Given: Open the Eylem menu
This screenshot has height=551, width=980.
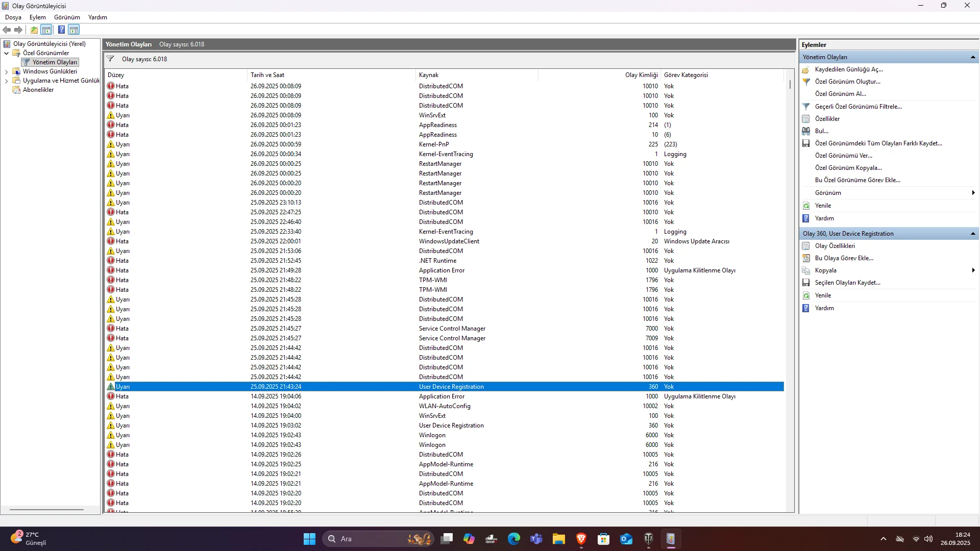Looking at the screenshot, I should click(x=37, y=17).
